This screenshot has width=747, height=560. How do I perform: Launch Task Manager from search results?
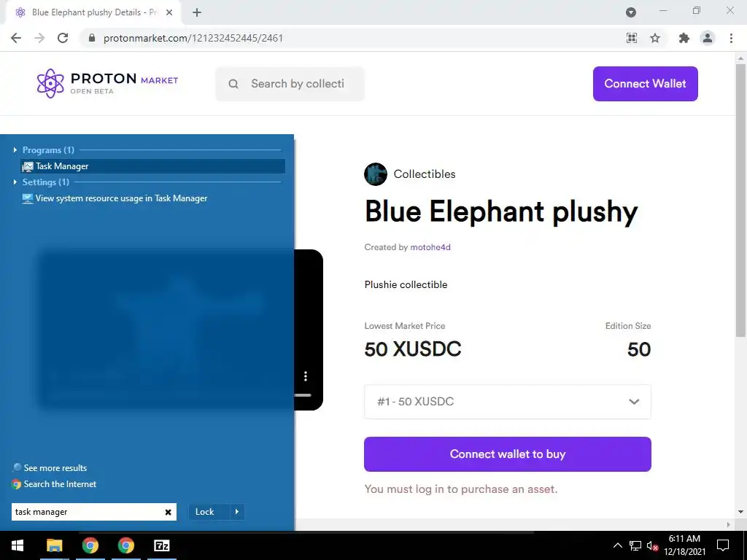[152, 166]
